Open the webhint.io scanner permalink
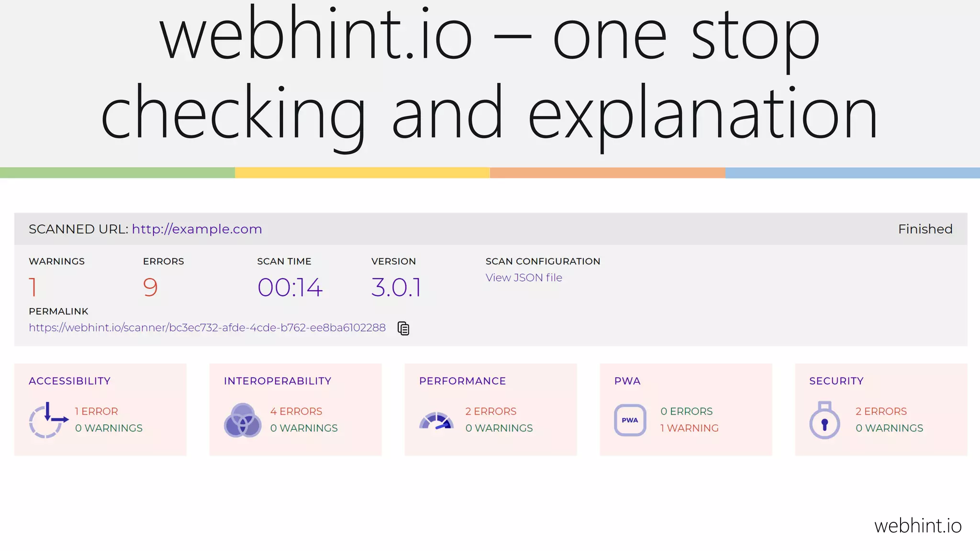Viewport: 980px width, 551px height. click(x=207, y=328)
